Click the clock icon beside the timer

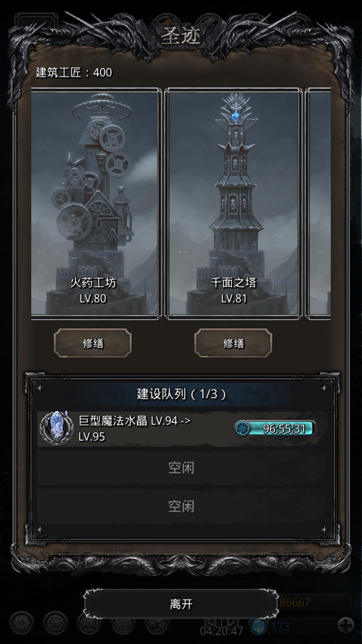click(x=242, y=429)
